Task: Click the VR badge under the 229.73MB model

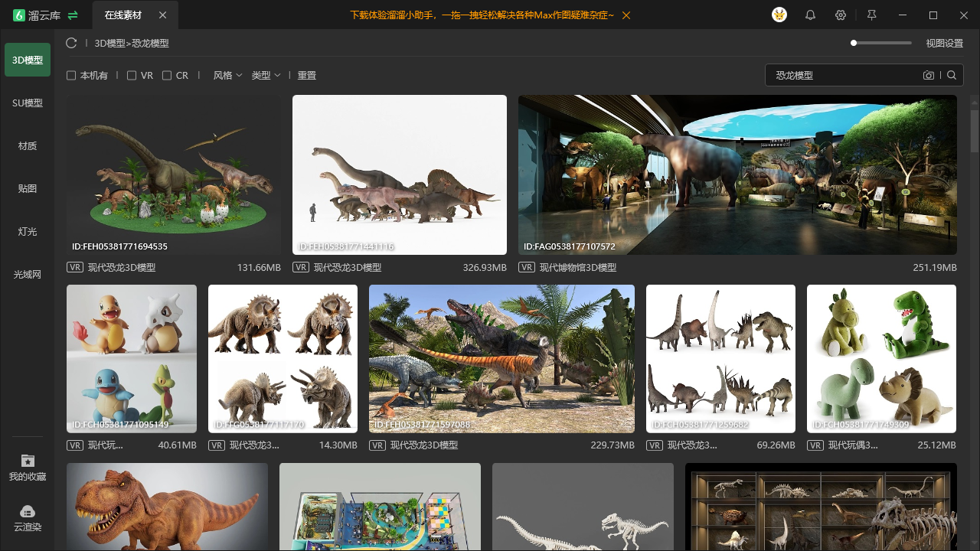Action: [x=377, y=445]
